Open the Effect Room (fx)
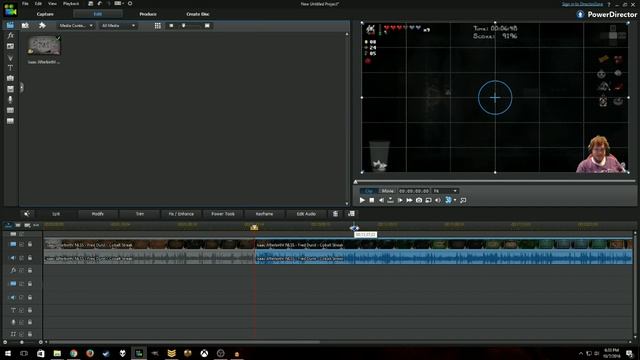Screen dimensions: 640x360 (10, 36)
